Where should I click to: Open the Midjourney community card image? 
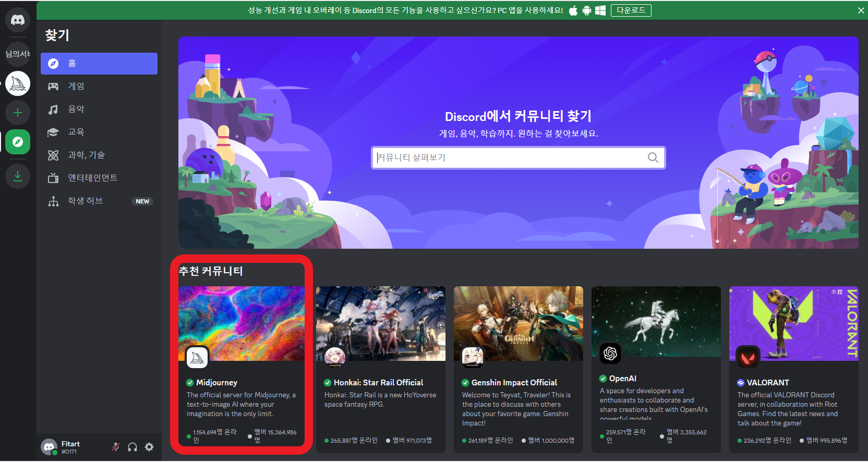click(242, 323)
